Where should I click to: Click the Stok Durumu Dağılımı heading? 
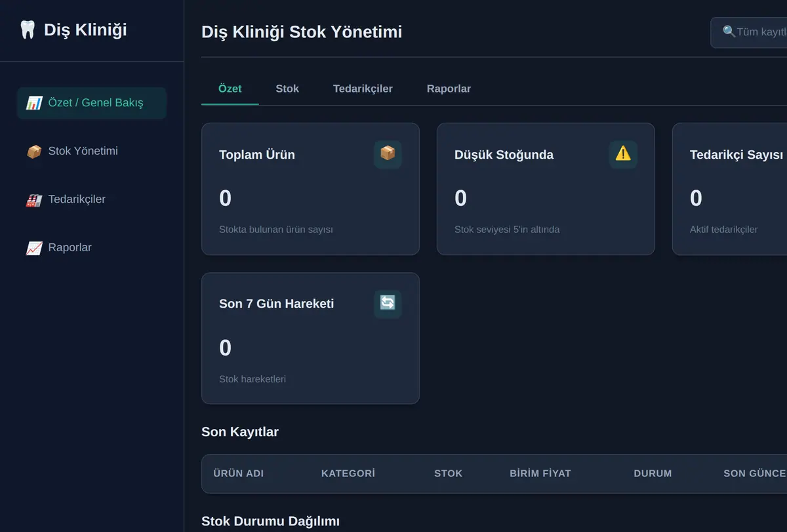coord(270,522)
